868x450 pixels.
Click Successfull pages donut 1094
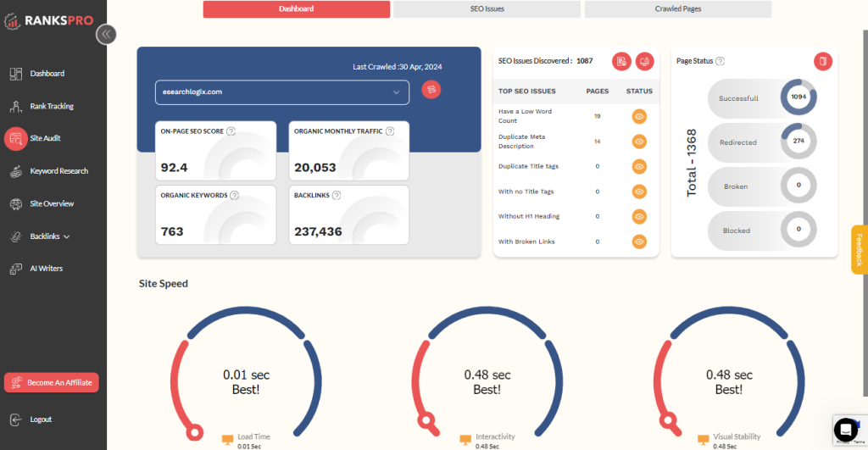[x=798, y=97]
